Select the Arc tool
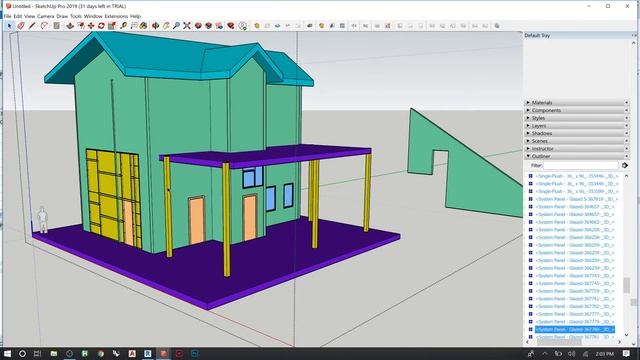 (x=44, y=26)
